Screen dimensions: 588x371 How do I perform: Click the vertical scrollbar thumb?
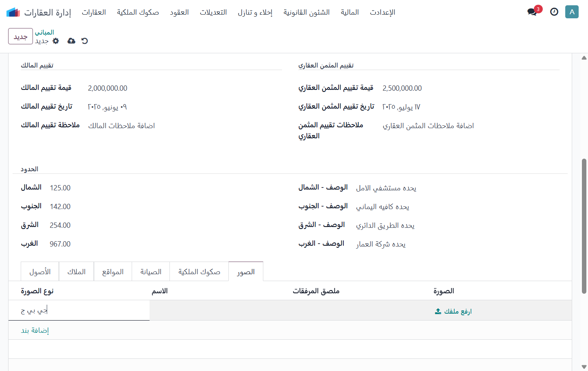584,226
